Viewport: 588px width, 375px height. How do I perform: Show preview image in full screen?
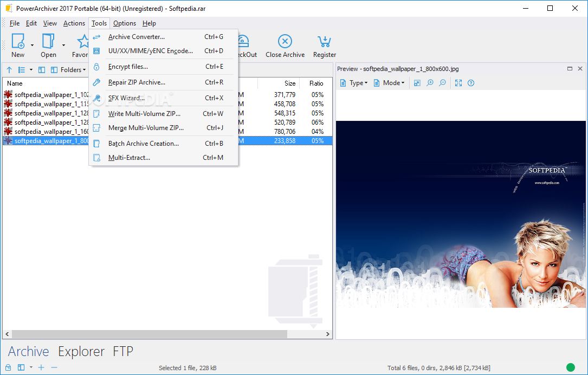[x=458, y=83]
